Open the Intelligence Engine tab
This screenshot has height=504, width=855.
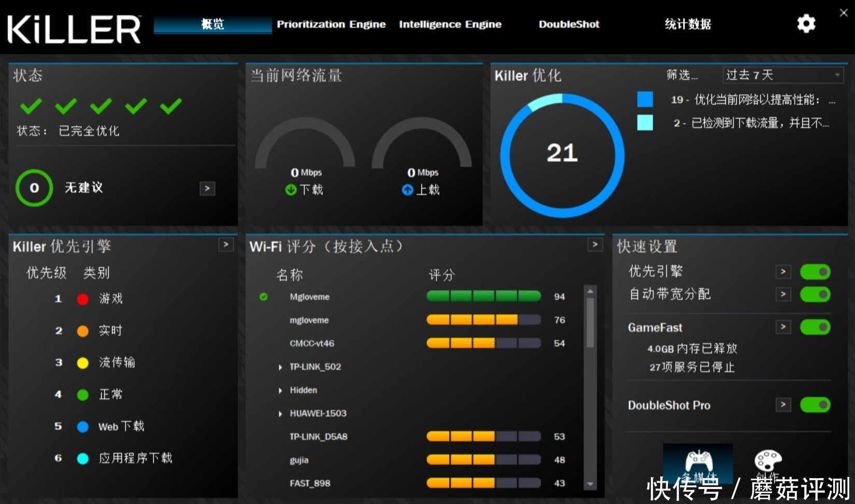[x=450, y=24]
